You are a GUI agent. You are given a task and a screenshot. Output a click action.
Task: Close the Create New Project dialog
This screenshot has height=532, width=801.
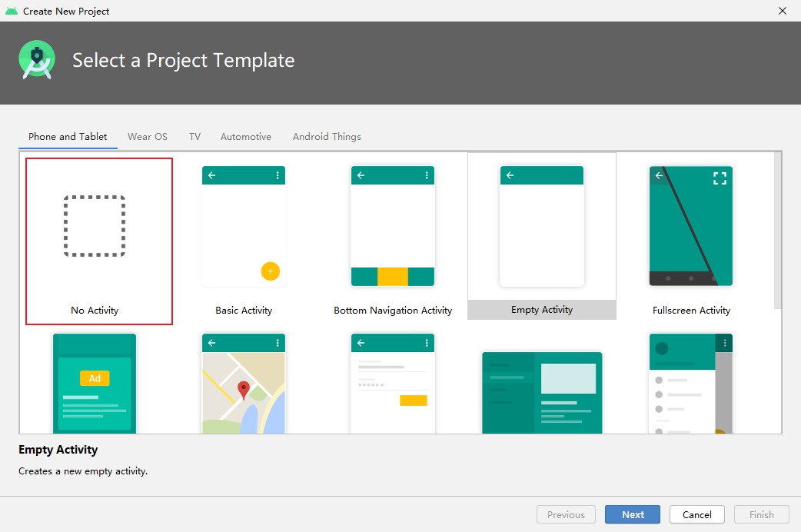pyautogui.click(x=782, y=11)
